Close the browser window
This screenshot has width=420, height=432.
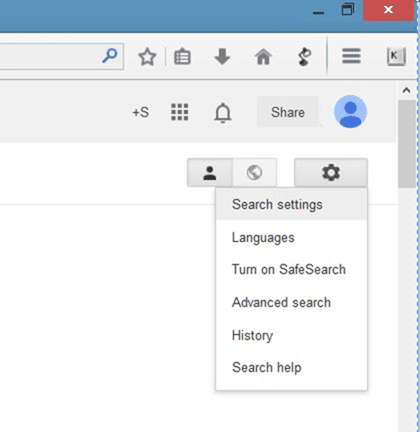(388, 10)
